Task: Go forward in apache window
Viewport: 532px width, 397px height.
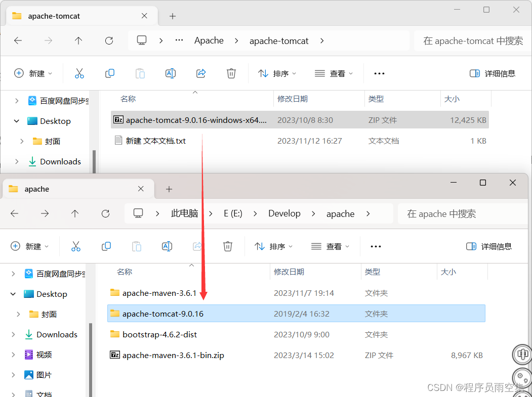Action: click(x=45, y=213)
